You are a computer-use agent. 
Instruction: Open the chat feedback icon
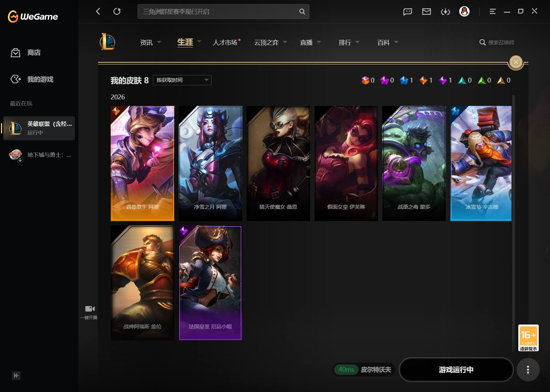[408, 12]
